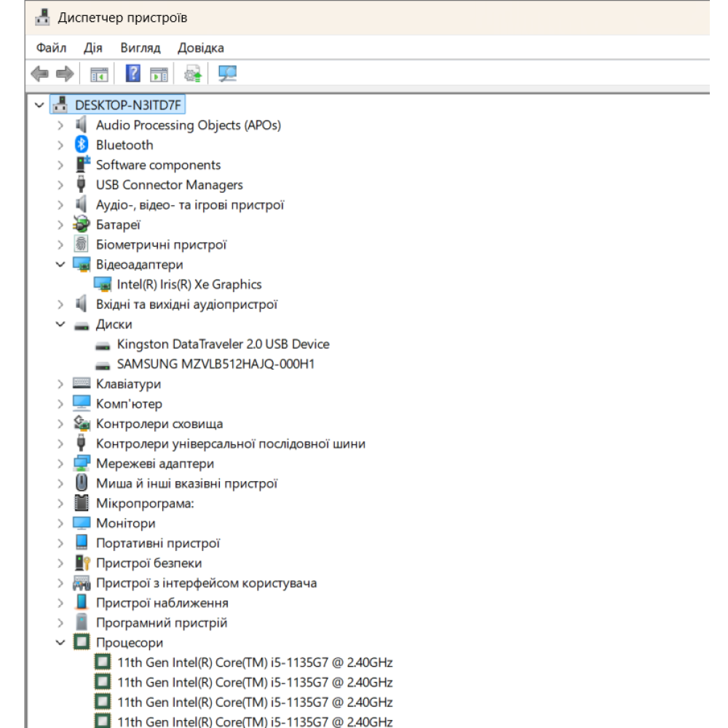Screen dimensions: 728x728
Task: Select Intel(R) Iris(R) Xe Graphics device
Action: pos(189,285)
